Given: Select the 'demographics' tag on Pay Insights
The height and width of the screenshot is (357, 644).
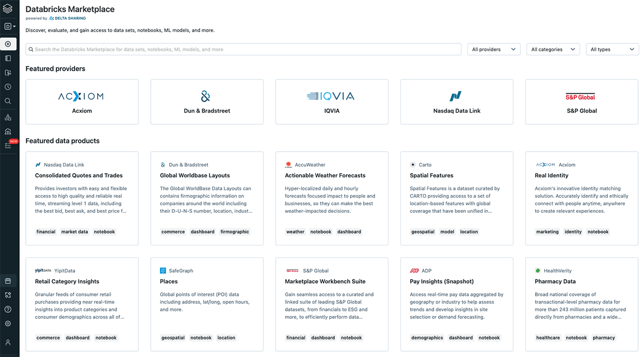Looking at the screenshot, I should click(428, 338).
